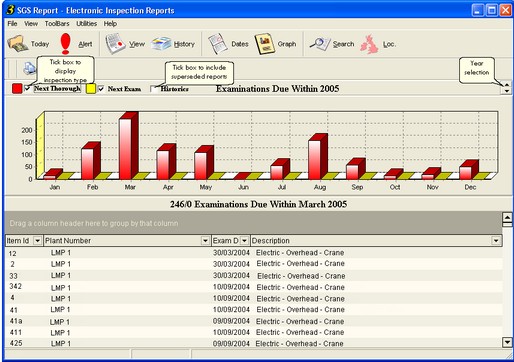Open the History stacked papers icon

point(161,44)
